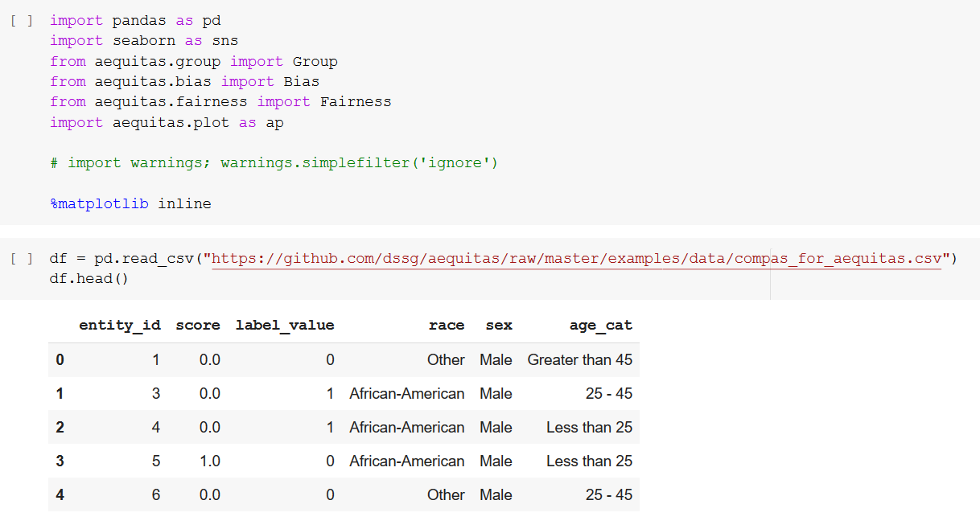The image size is (980, 529).
Task: Run the imports code cell
Action: (x=21, y=21)
